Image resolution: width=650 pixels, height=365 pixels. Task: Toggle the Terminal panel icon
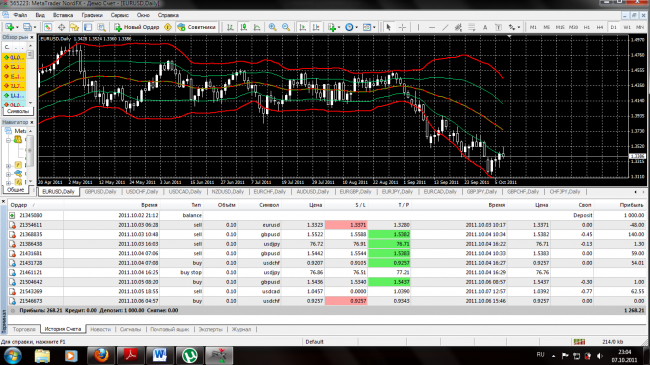click(88, 27)
